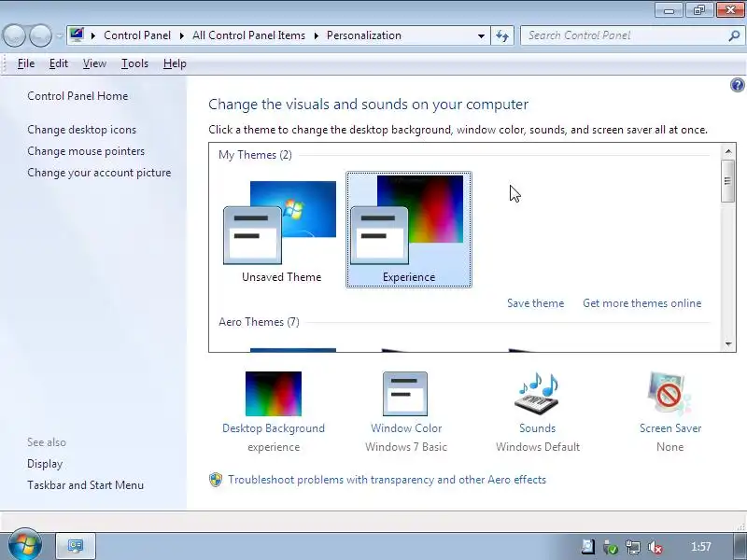Open the View menu
This screenshot has height=560, width=747.
[x=94, y=63]
